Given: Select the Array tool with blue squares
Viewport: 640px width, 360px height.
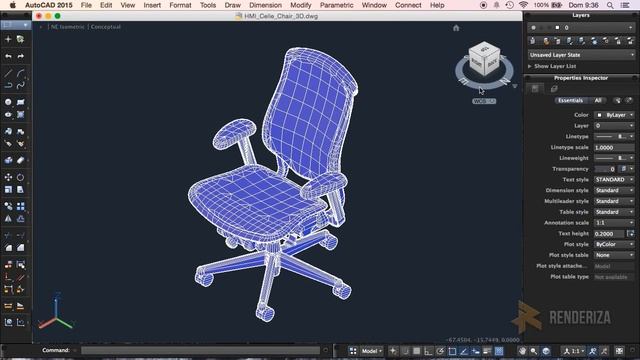Looking at the screenshot, I should (20, 206).
